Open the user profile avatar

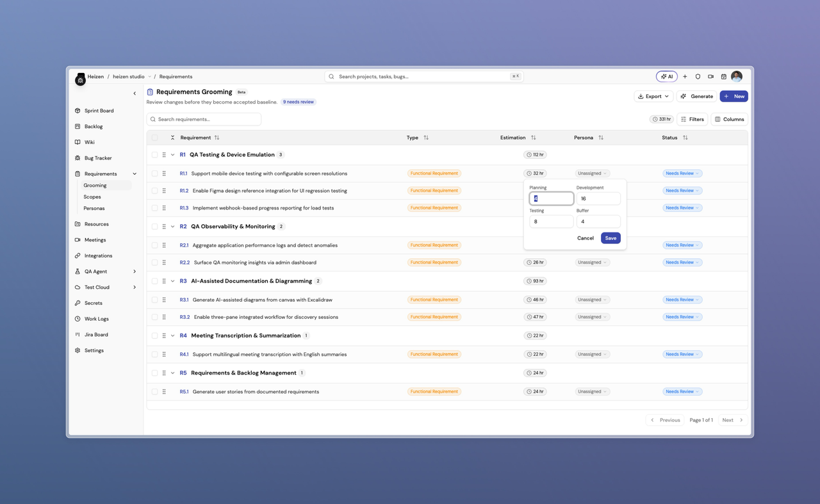click(737, 77)
